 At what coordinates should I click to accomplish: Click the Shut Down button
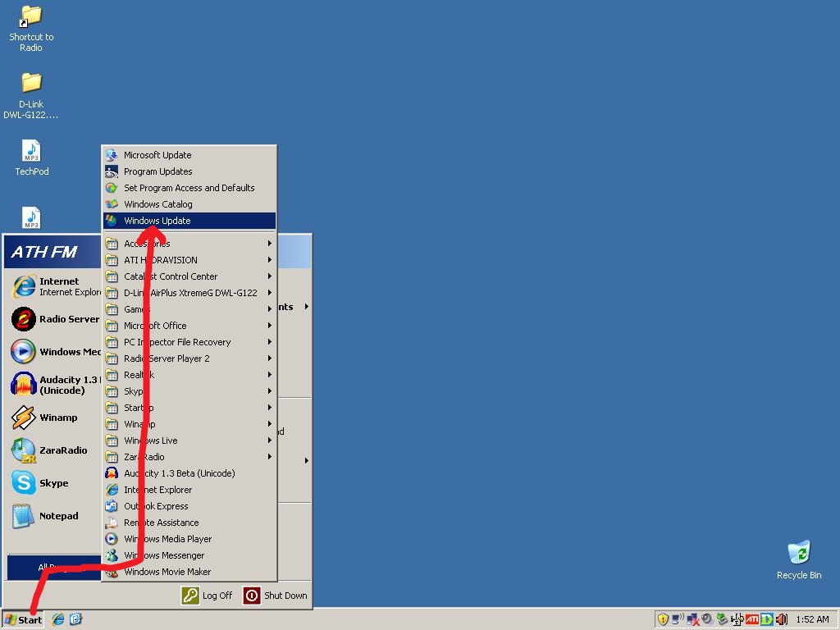click(x=276, y=596)
